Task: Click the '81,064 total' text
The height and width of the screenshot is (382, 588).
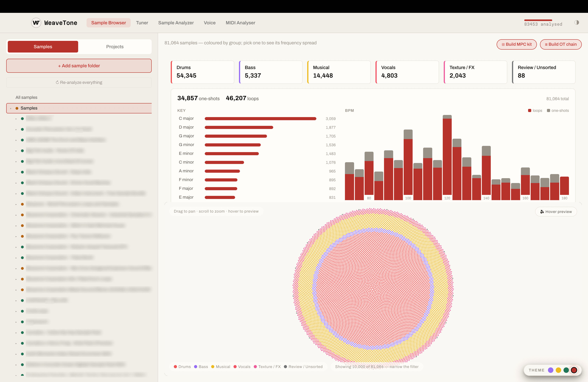Action: pyautogui.click(x=557, y=99)
